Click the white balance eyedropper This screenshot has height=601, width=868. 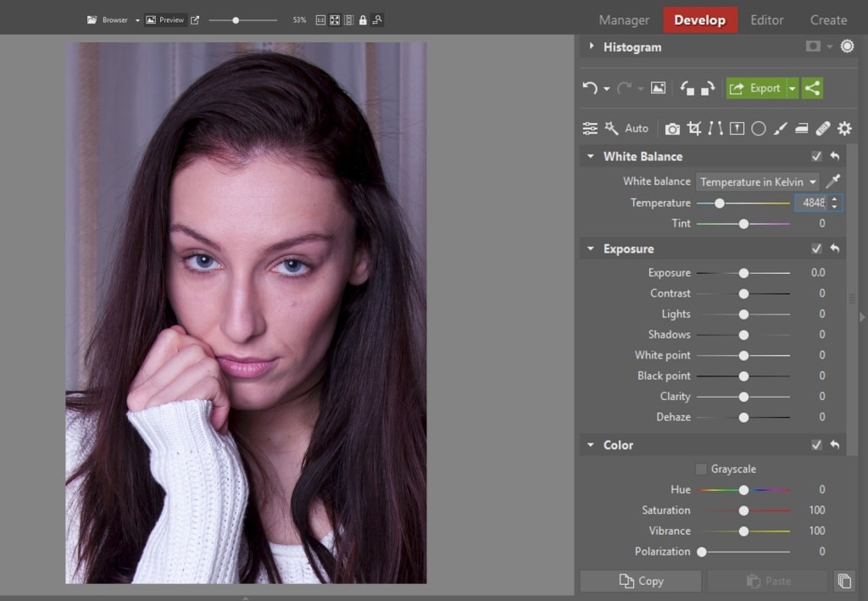(x=834, y=181)
